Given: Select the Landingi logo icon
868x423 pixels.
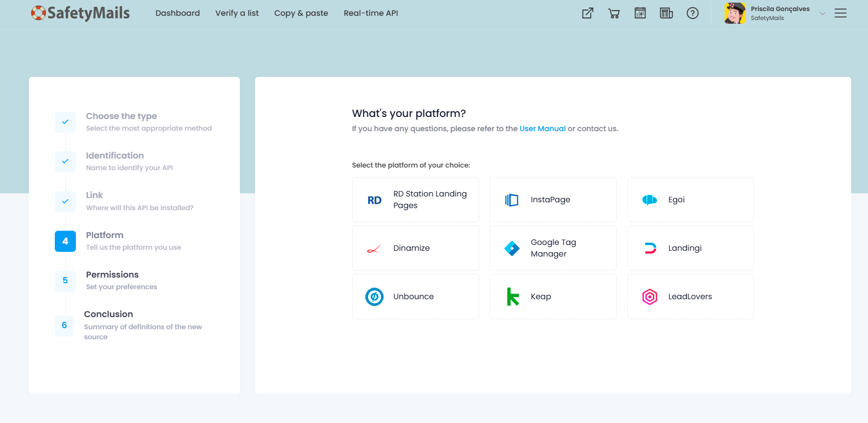Looking at the screenshot, I should point(650,248).
